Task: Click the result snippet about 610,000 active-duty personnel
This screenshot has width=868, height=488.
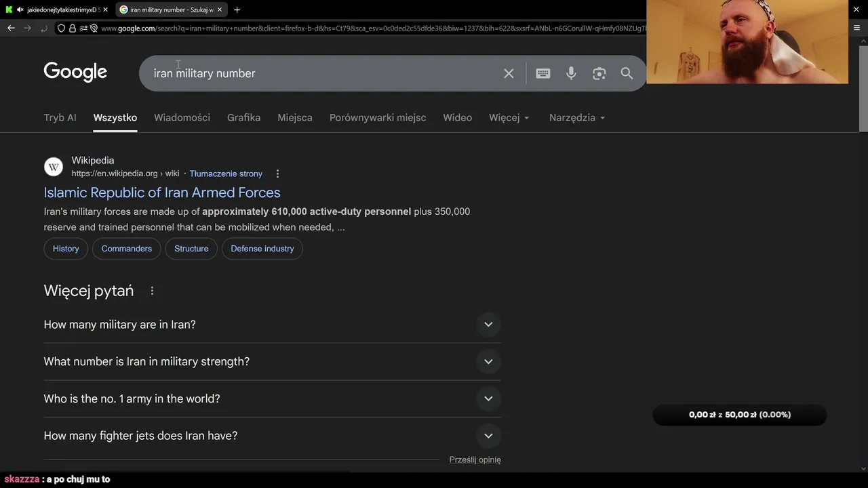Action: click(x=257, y=219)
